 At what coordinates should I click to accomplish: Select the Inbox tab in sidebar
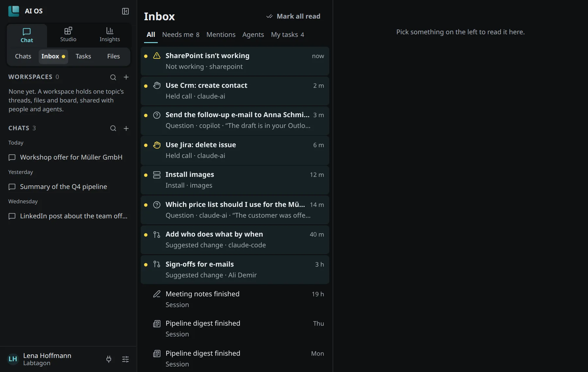tap(53, 56)
